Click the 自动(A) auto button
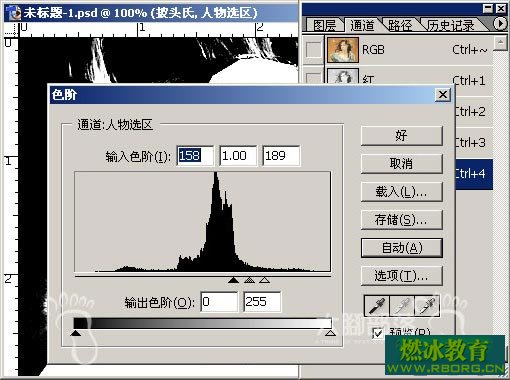 [x=402, y=248]
